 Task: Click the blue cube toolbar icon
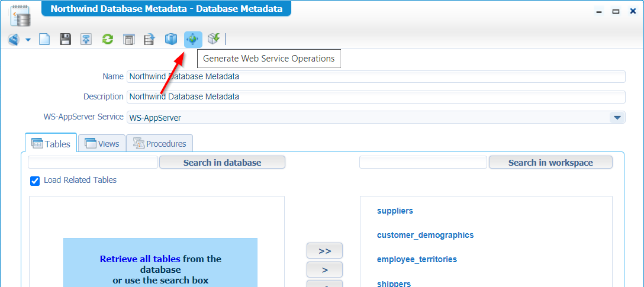point(171,39)
